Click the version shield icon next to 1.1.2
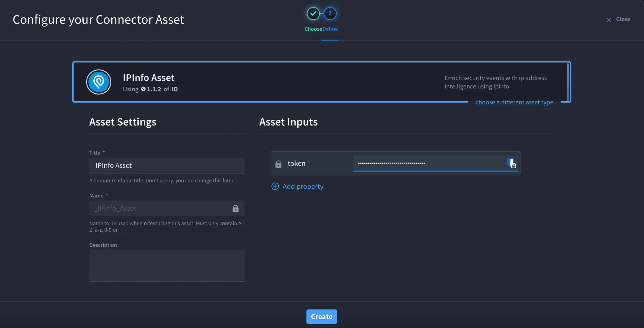 pyautogui.click(x=143, y=89)
